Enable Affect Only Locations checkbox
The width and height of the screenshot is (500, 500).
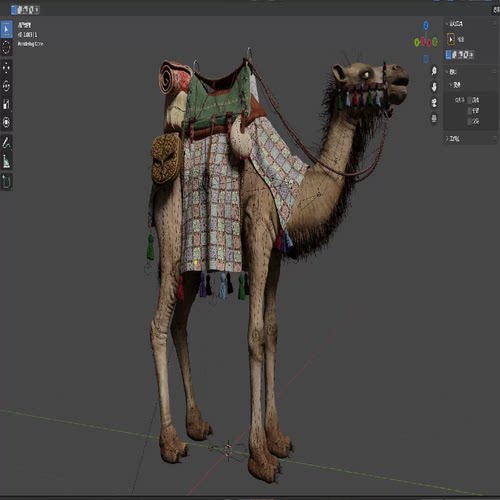(x=469, y=110)
